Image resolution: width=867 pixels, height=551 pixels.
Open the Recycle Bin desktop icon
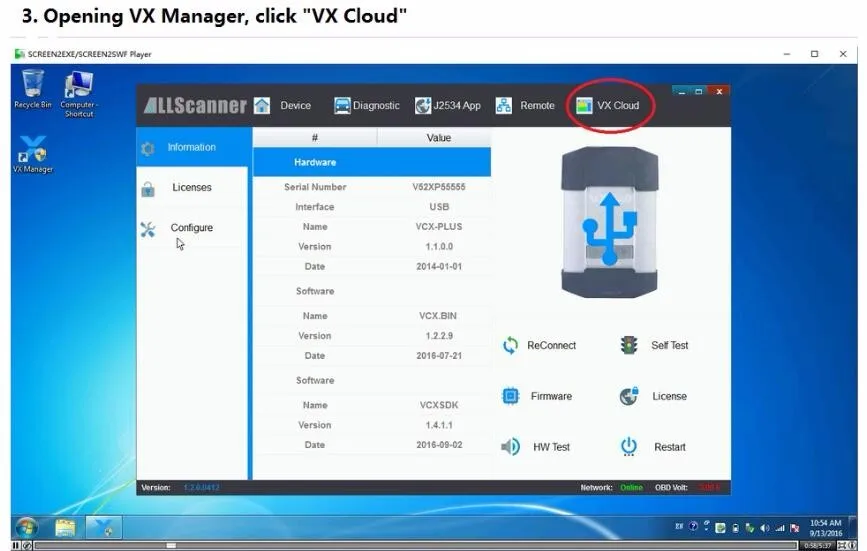(x=33, y=89)
